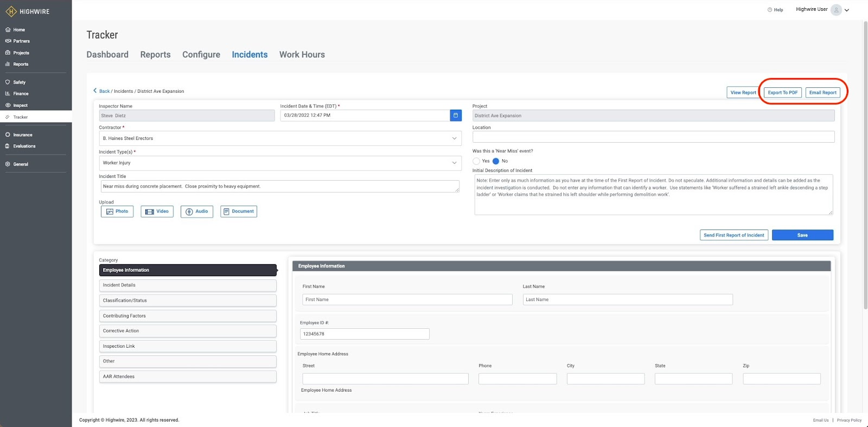This screenshot has width=868, height=427.
Task: Select the Other category
Action: (x=188, y=361)
